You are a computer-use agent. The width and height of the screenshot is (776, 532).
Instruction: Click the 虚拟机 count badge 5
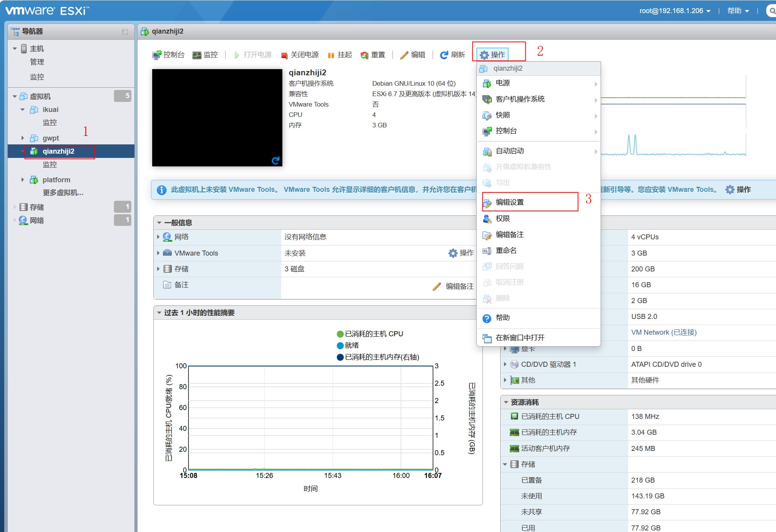pyautogui.click(x=123, y=96)
